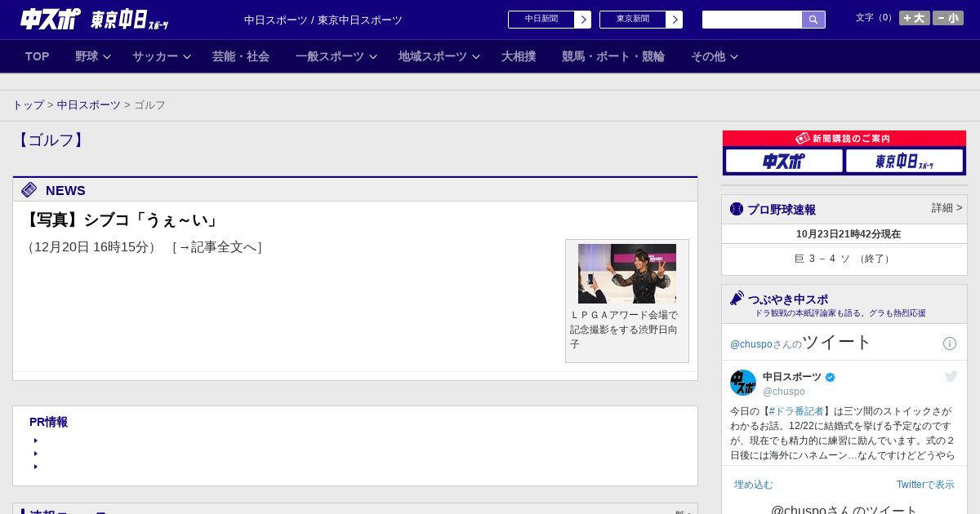
Task: Click the search magnifier button
Action: (813, 20)
